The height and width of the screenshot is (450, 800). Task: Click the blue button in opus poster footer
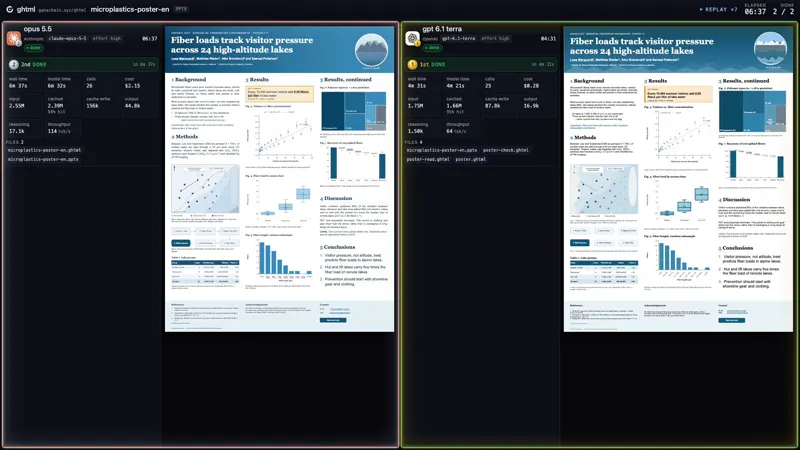(333, 320)
